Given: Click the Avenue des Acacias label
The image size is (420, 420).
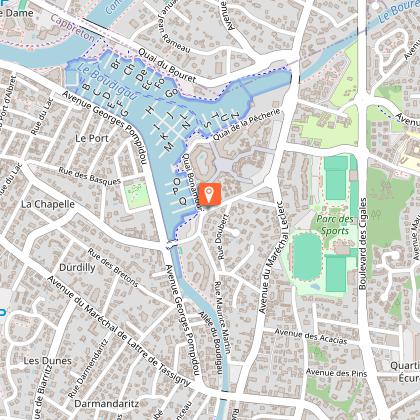Looking at the screenshot, I should pos(311,336).
